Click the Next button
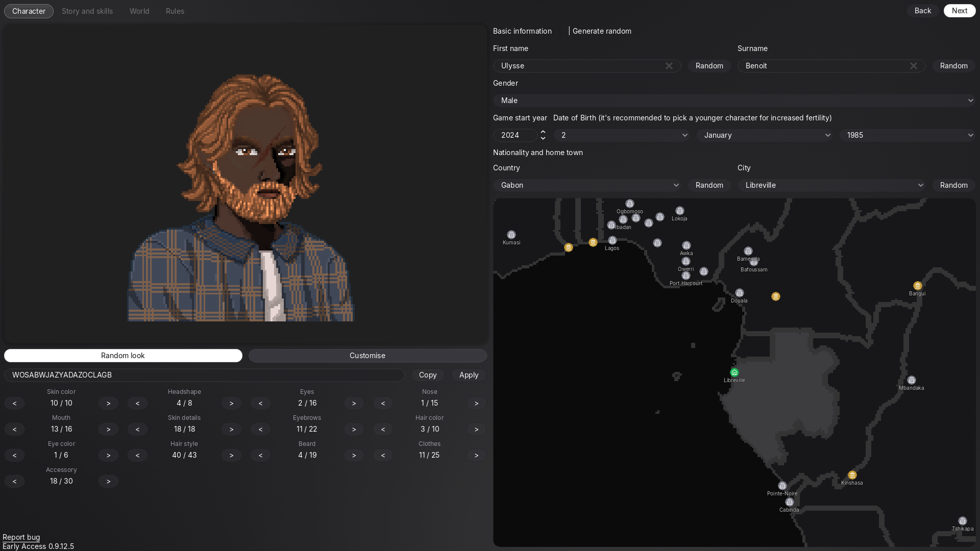The height and width of the screenshot is (551, 980). 960,11
